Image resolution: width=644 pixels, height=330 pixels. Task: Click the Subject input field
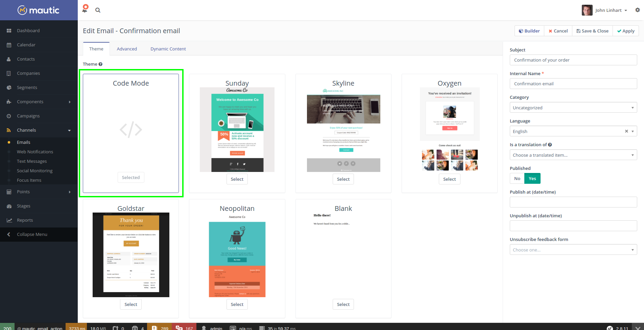pos(573,60)
